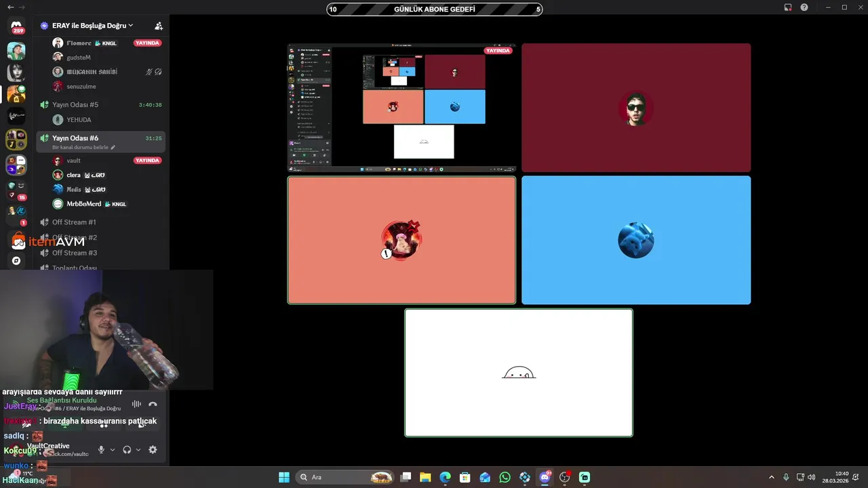
Task: Disconnect from voice call button
Action: [153, 404]
